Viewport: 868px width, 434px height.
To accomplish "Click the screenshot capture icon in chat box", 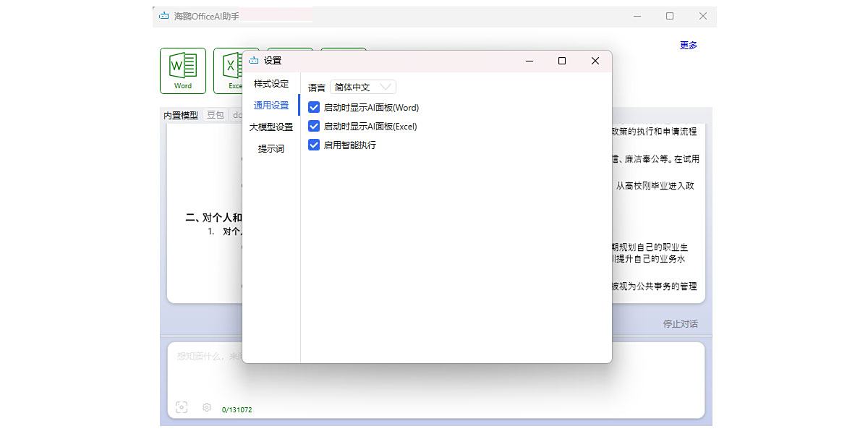I will 182,407.
